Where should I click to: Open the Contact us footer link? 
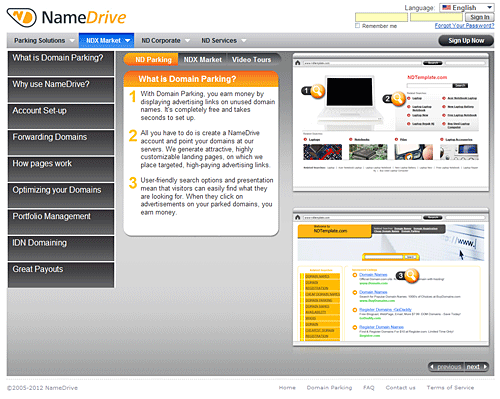[400, 387]
